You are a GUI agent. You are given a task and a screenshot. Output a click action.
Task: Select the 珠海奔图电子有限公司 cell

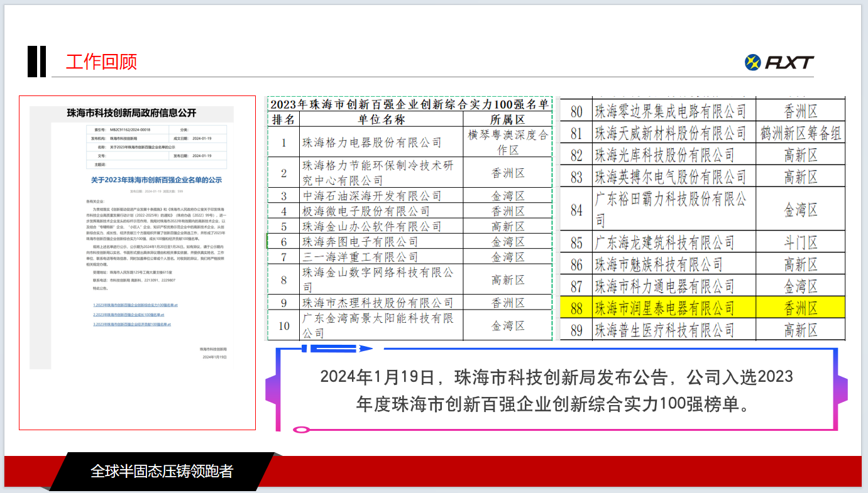pos(382,241)
